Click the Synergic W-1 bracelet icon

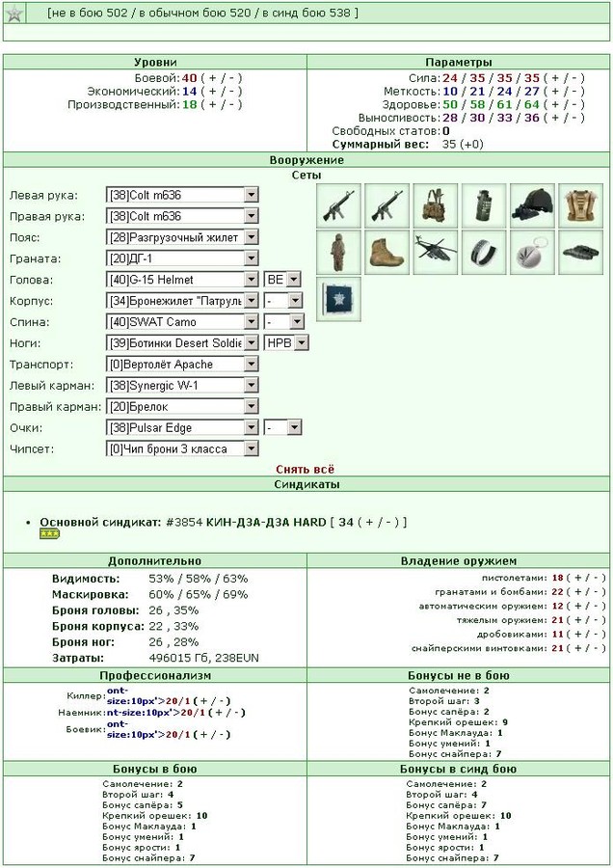[484, 253]
